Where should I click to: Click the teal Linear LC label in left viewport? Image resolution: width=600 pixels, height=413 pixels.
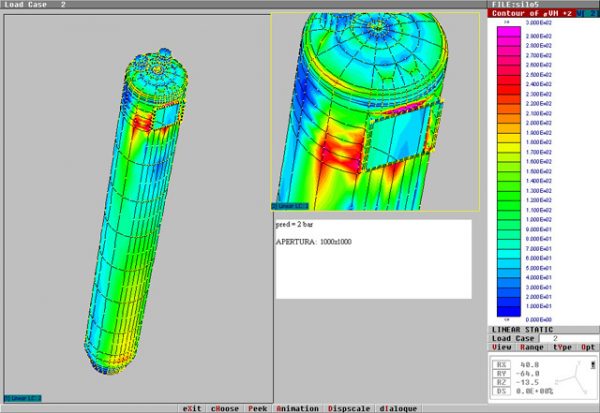tap(23, 398)
